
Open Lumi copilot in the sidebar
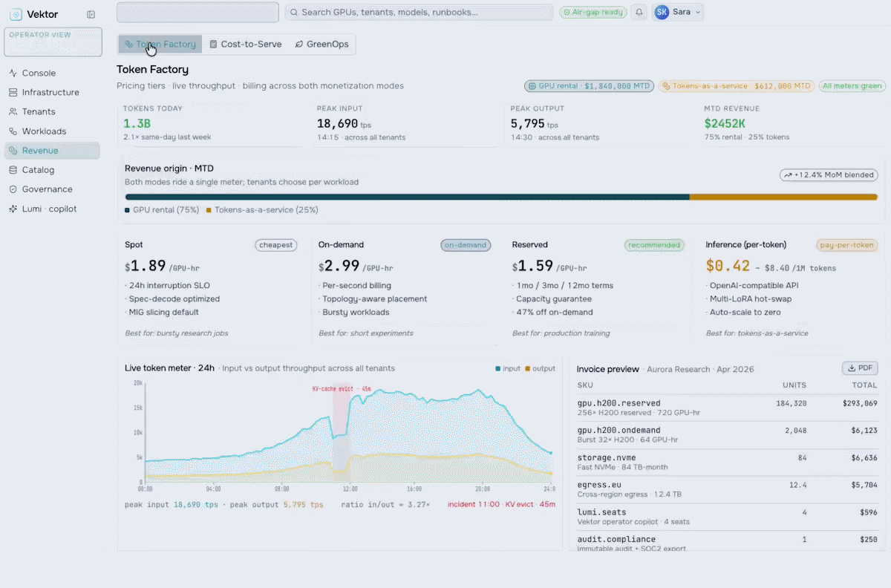[52, 209]
